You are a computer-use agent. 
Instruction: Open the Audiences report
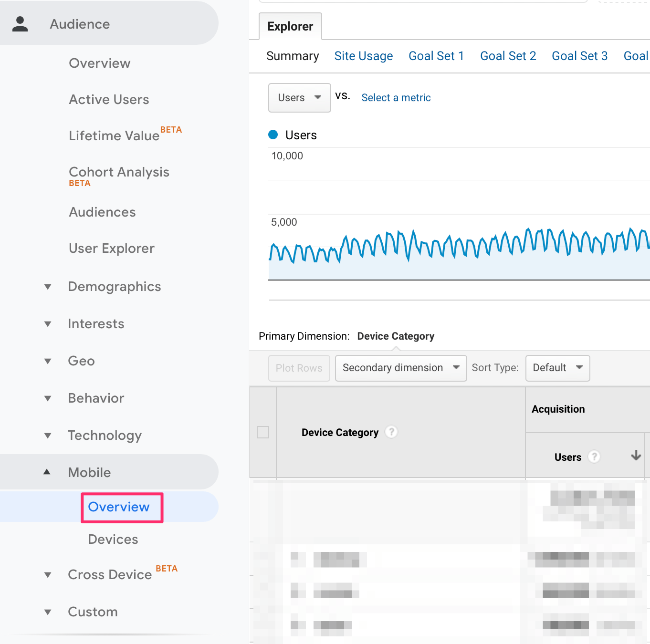click(x=102, y=212)
